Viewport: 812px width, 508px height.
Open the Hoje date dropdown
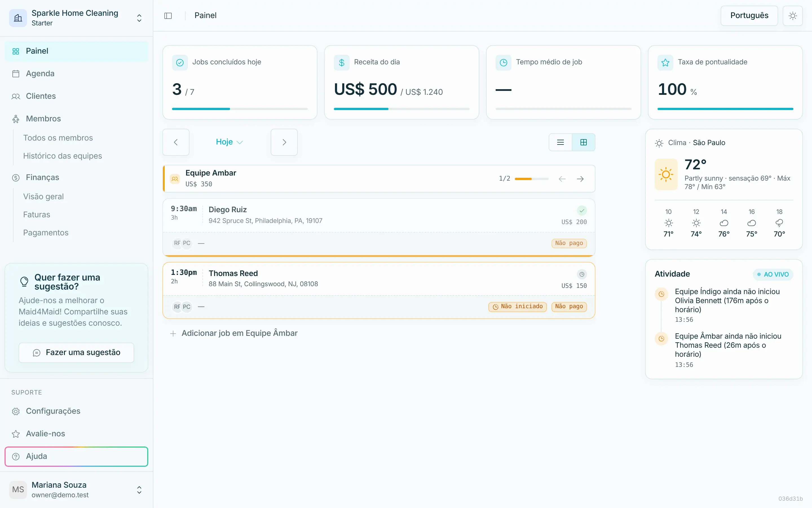click(230, 142)
